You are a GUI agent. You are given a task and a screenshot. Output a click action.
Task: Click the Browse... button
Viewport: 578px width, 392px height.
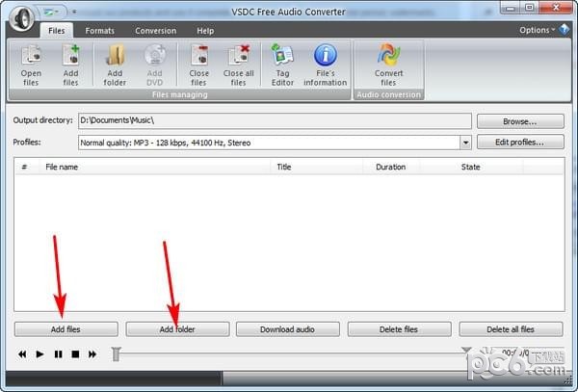tap(520, 121)
